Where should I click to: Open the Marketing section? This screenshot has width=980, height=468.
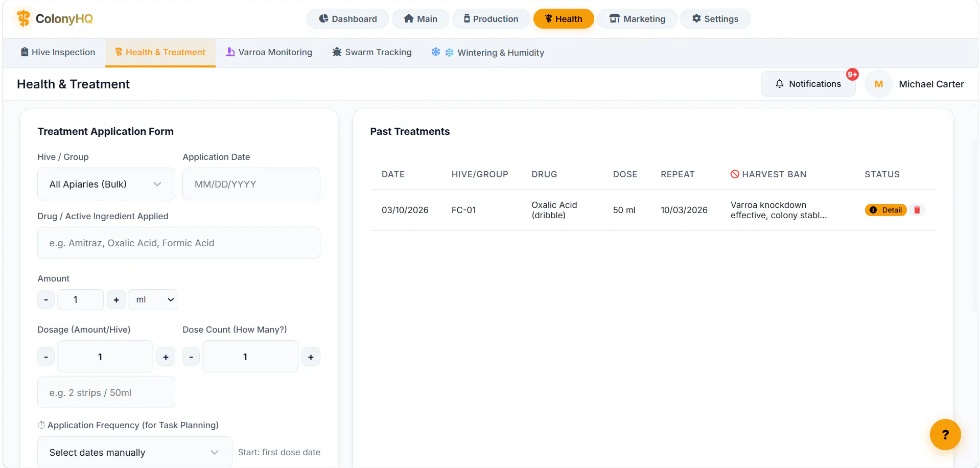(637, 19)
